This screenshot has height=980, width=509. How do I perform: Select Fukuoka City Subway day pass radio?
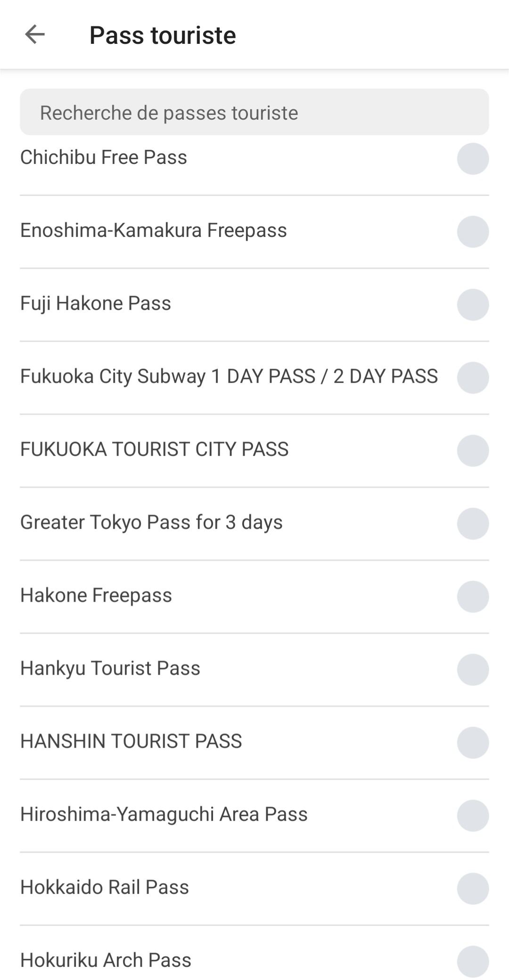(x=473, y=378)
